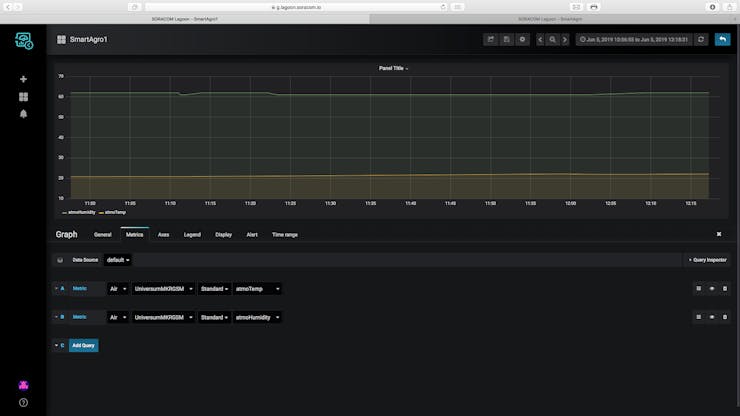Open the Dashboards grid icon in sidebar
Screen dimensions: 740x416
23,97
